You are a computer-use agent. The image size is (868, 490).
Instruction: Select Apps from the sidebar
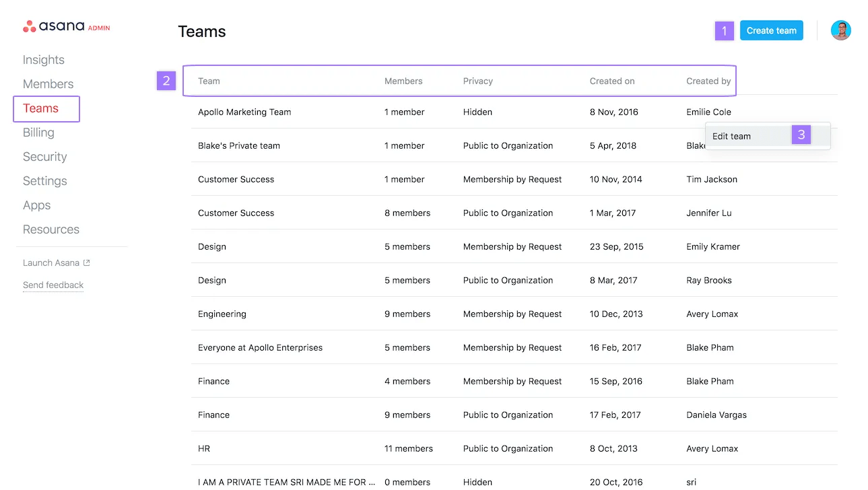point(36,205)
